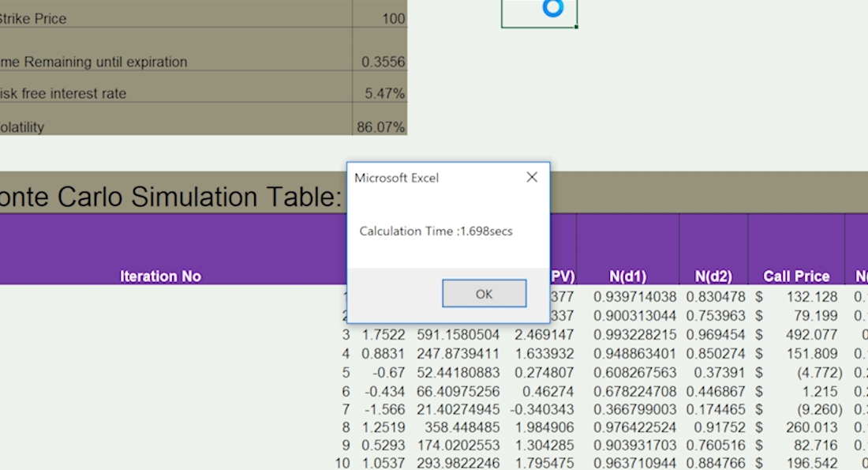Select the cell containing 358.448485
The height and width of the screenshot is (470, 868).
point(458,429)
